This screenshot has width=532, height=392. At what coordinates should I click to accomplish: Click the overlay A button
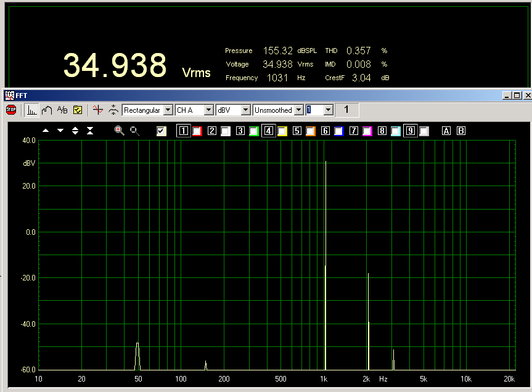point(446,131)
